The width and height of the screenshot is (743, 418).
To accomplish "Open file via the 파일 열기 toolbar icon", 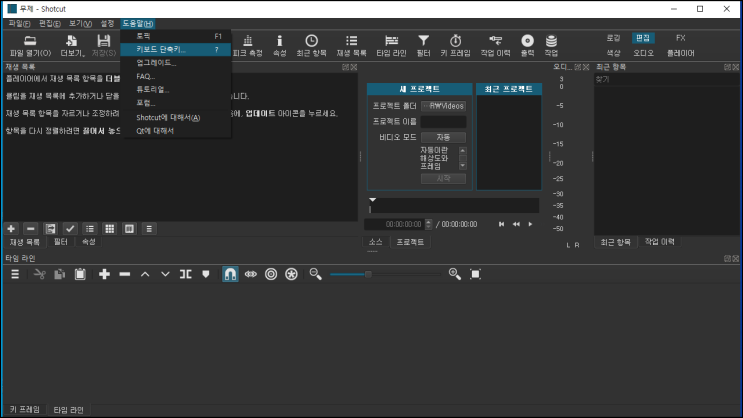I will (x=30, y=46).
